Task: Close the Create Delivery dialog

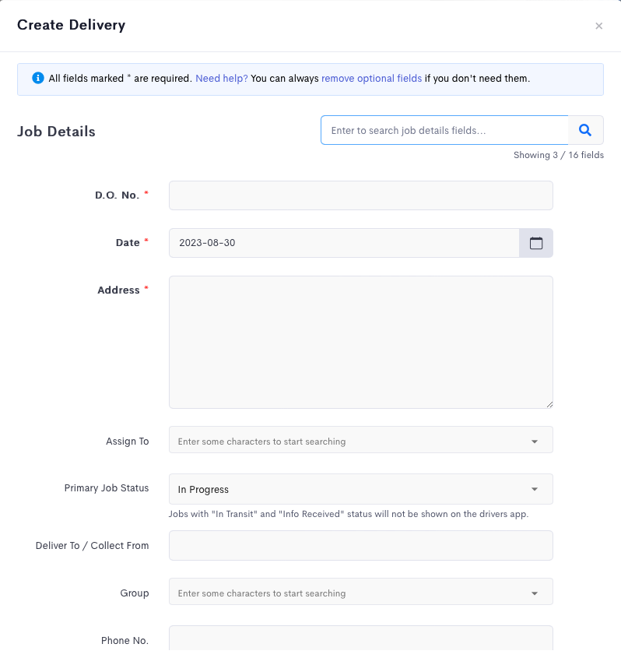Action: [598, 26]
